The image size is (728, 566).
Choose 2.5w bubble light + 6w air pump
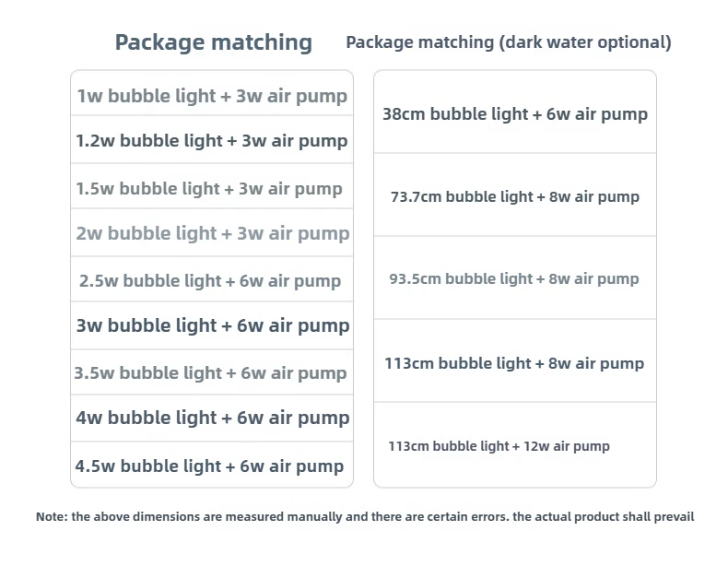coord(212,279)
